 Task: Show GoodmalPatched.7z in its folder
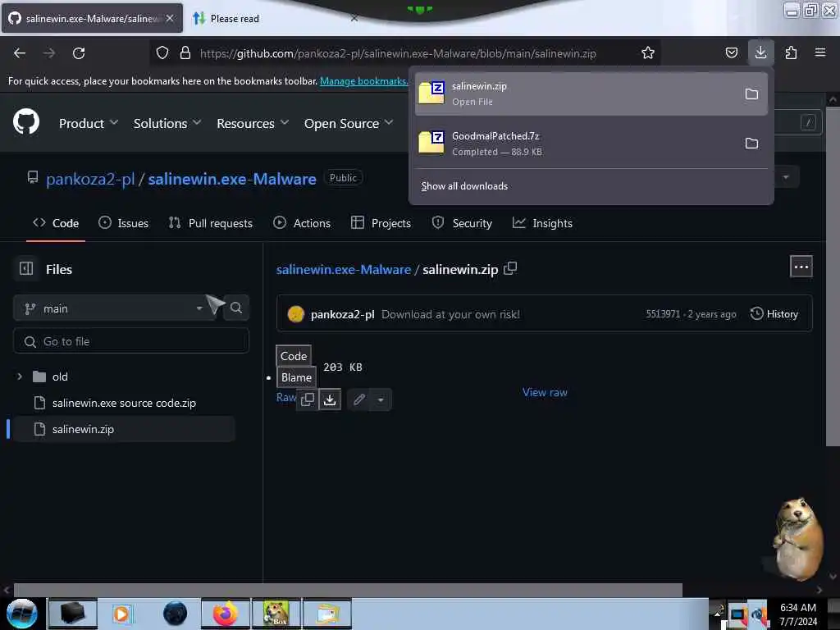(751, 144)
